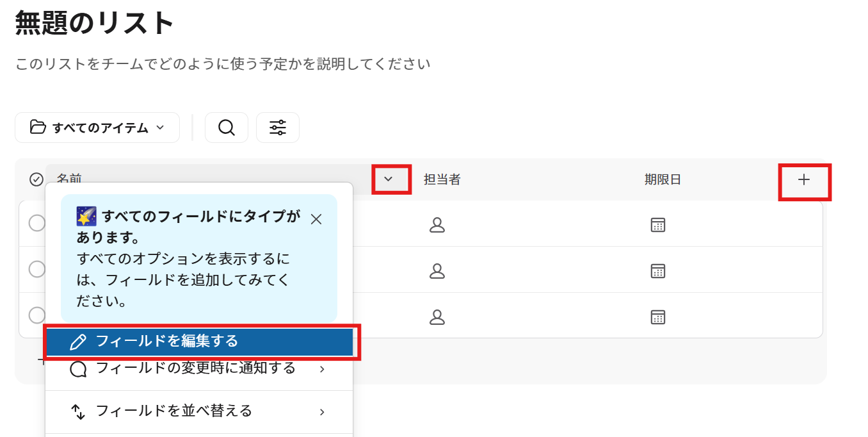Open the 名前 column header dropdown chevron
The width and height of the screenshot is (868, 437).
390,179
